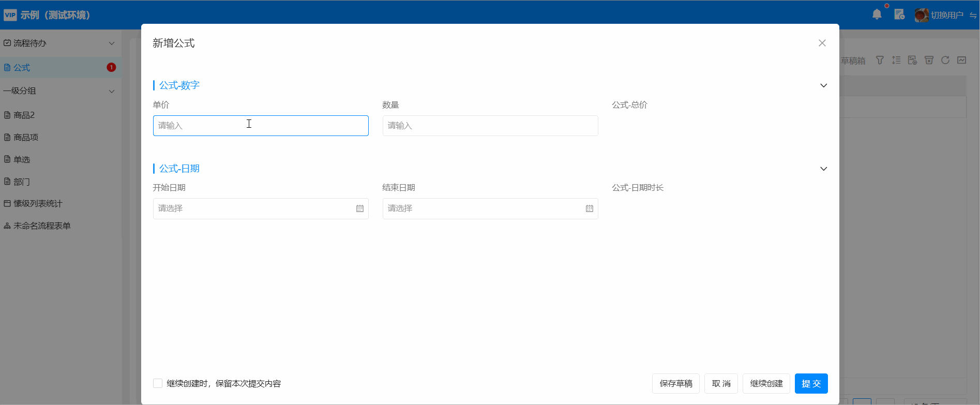Expand the 流程待办 sidebar menu
The image size is (980, 405).
112,43
